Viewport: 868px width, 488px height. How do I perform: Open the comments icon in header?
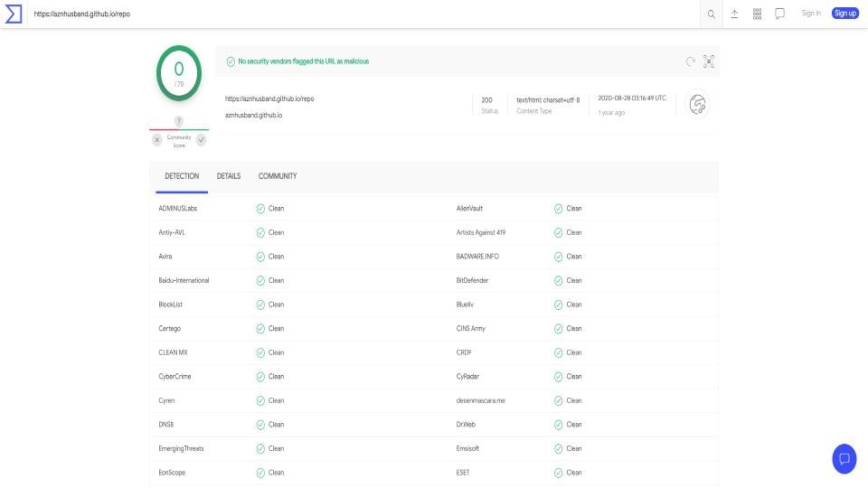click(779, 14)
